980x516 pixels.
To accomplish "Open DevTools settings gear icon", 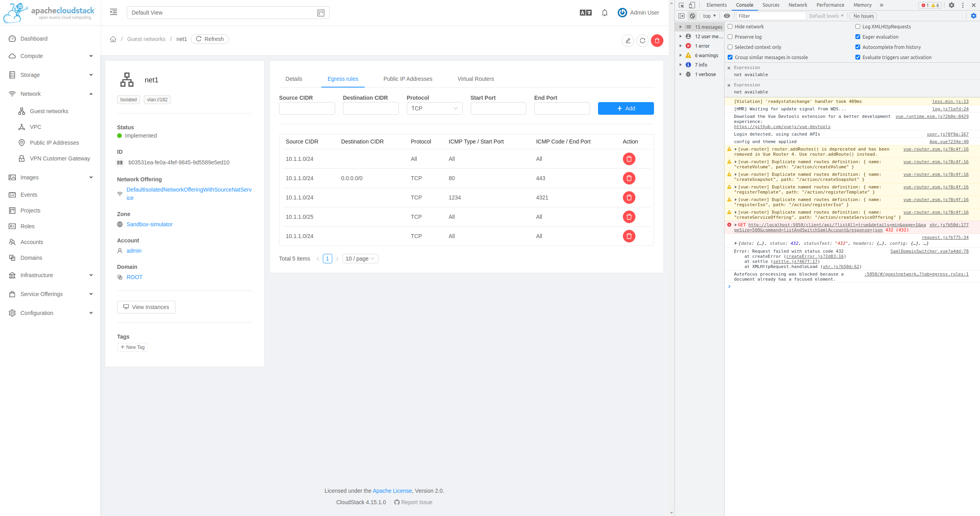I will [x=951, y=5].
